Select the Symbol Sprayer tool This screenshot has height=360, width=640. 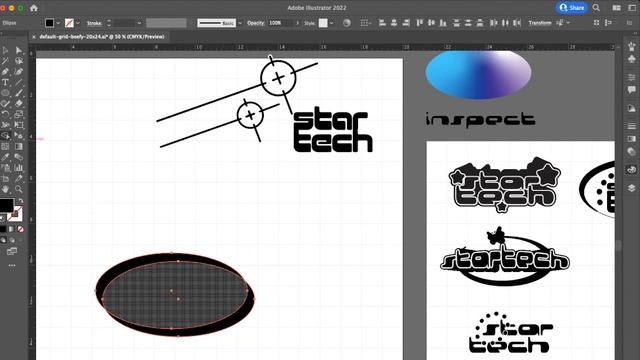tap(5, 168)
